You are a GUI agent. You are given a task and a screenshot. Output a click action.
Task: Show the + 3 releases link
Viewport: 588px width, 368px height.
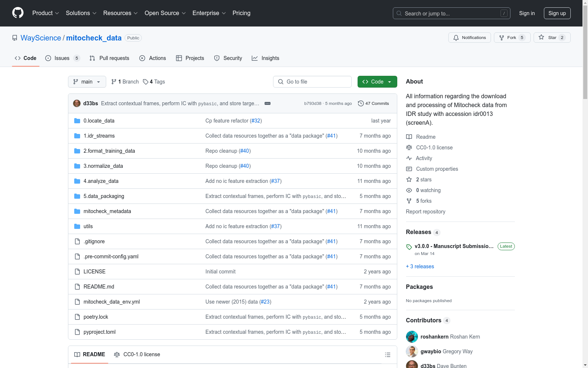click(x=420, y=266)
